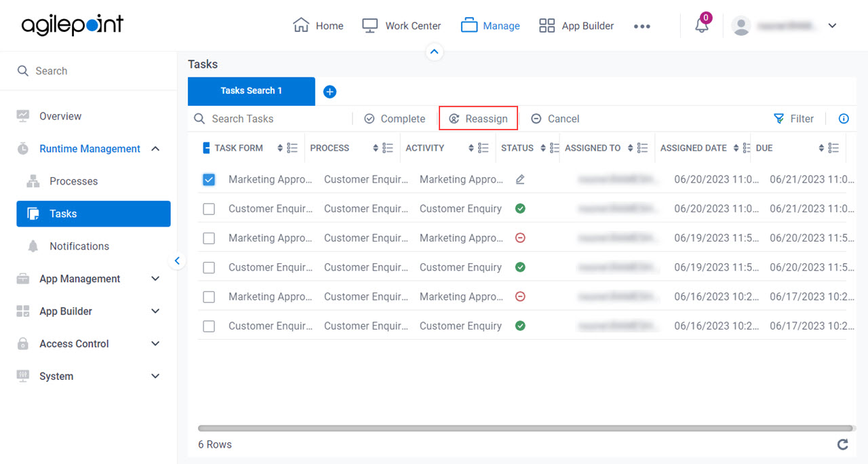868x464 pixels.
Task: Open Manage in top navigation
Action: click(x=490, y=26)
